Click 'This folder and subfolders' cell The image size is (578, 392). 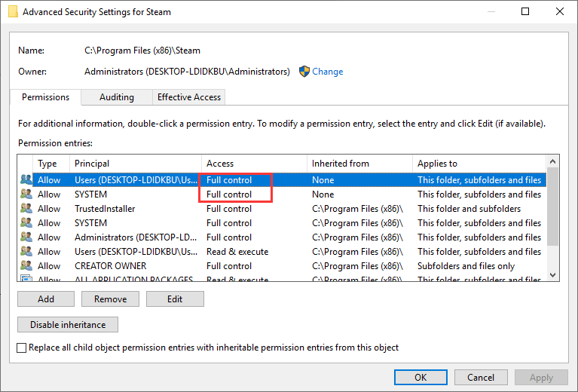pyautogui.click(x=469, y=209)
